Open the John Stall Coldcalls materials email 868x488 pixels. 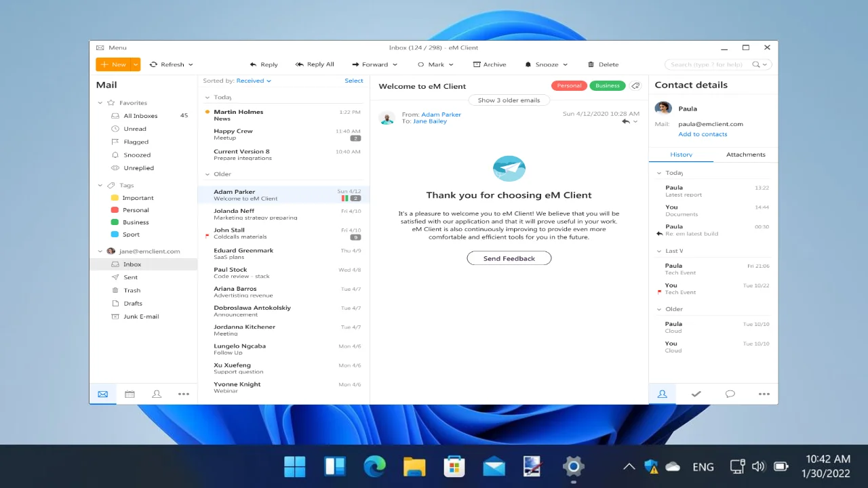pos(283,233)
